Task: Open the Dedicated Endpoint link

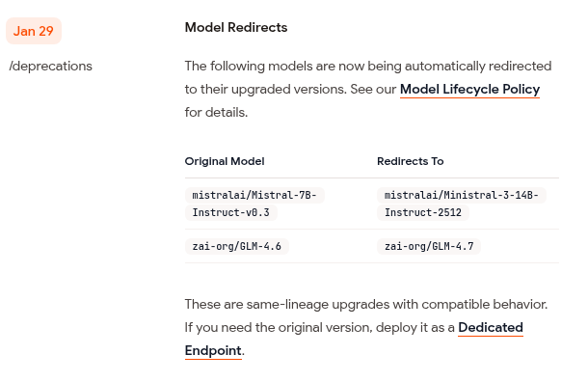Action: click(x=354, y=339)
